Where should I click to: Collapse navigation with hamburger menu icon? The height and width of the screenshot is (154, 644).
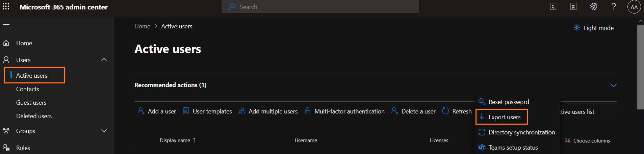click(6, 26)
